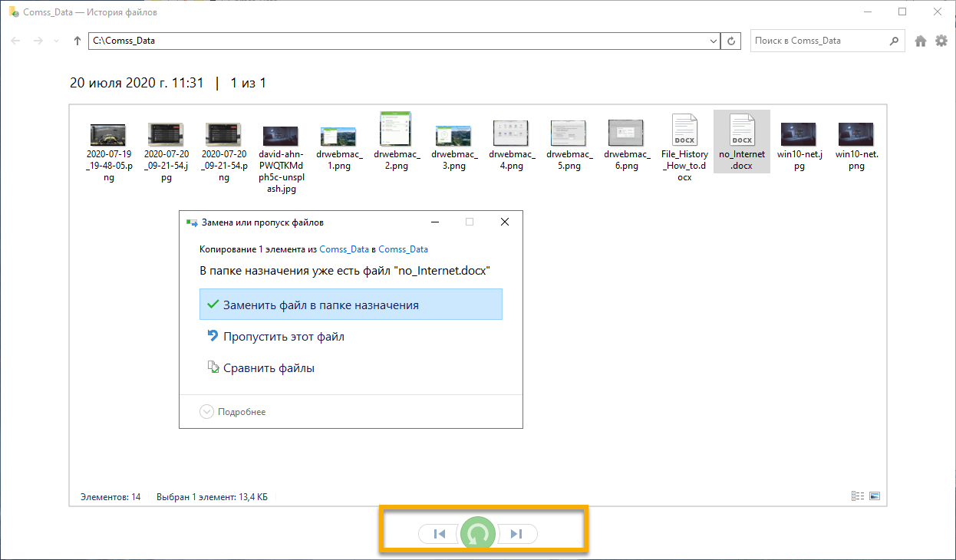Go back with the left arrow button
The image size is (956, 560).
point(15,41)
